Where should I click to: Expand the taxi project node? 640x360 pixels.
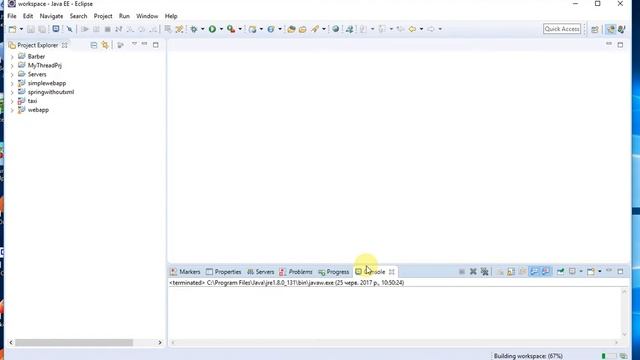pyautogui.click(x=12, y=101)
